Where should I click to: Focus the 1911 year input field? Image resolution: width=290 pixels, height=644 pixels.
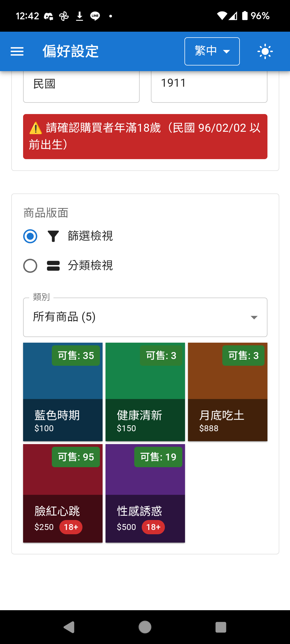pyautogui.click(x=209, y=86)
